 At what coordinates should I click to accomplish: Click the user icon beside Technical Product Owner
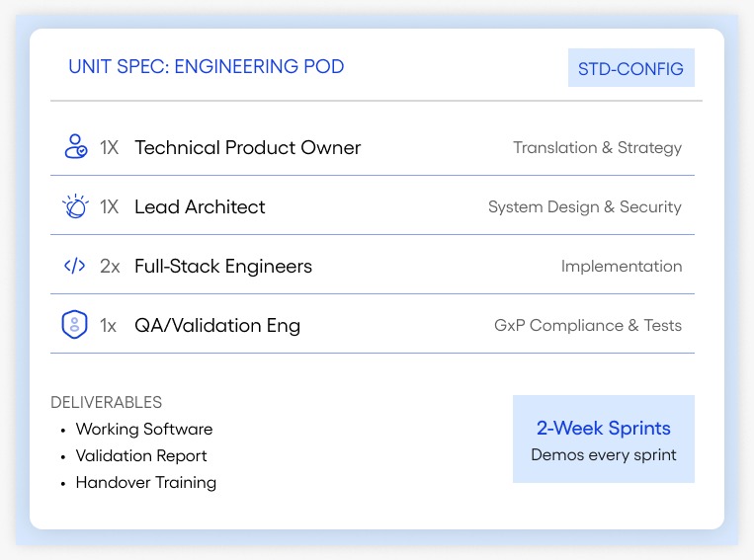click(x=75, y=148)
